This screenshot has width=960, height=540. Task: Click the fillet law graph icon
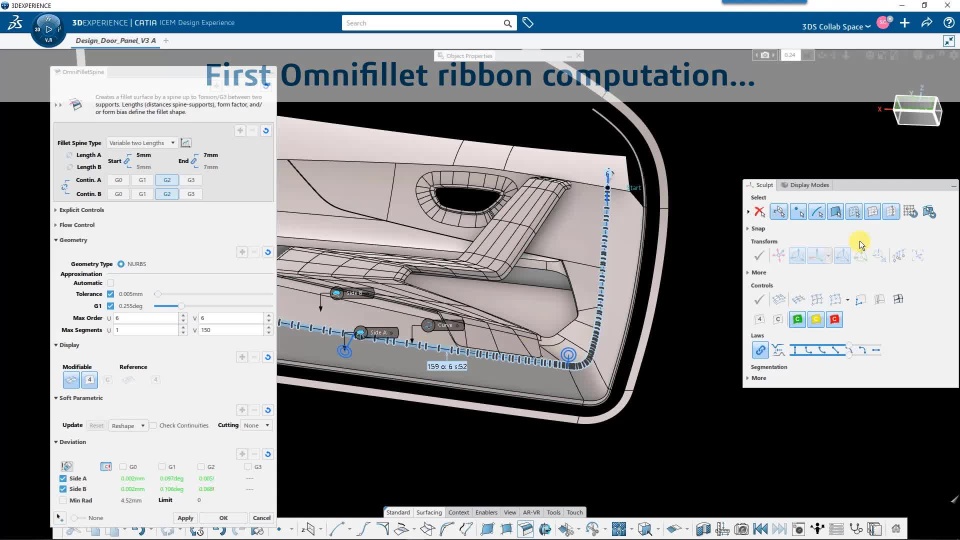click(186, 143)
